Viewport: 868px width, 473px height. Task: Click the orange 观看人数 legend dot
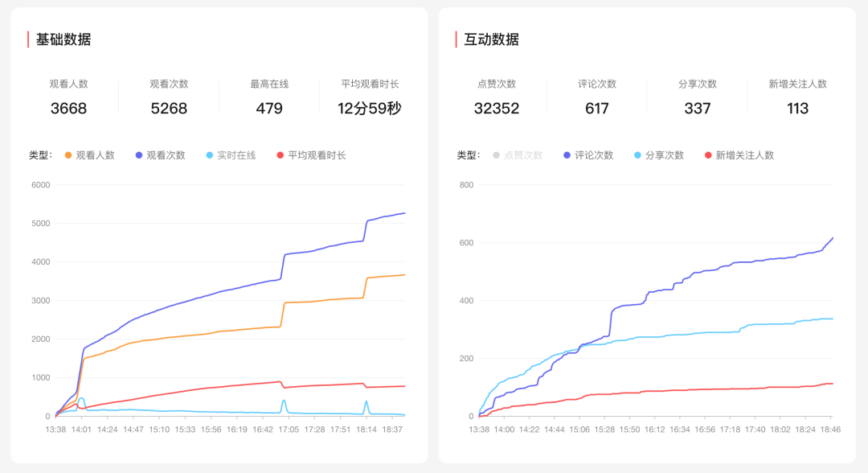(68, 155)
